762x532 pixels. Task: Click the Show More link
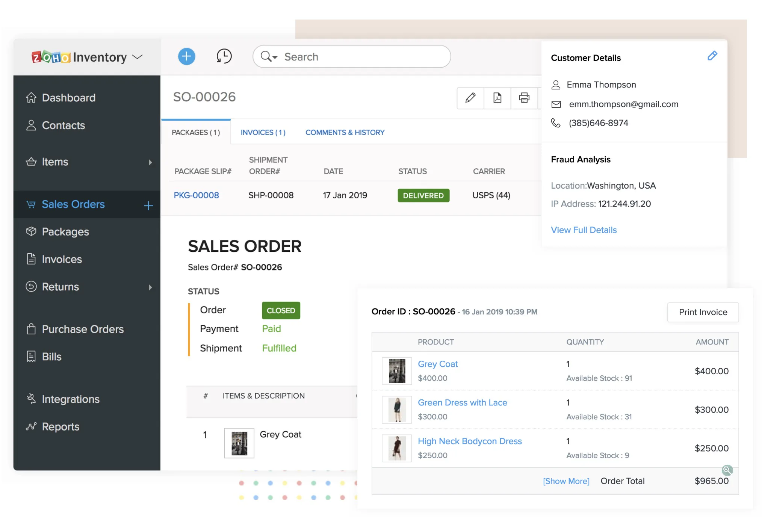pyautogui.click(x=566, y=481)
